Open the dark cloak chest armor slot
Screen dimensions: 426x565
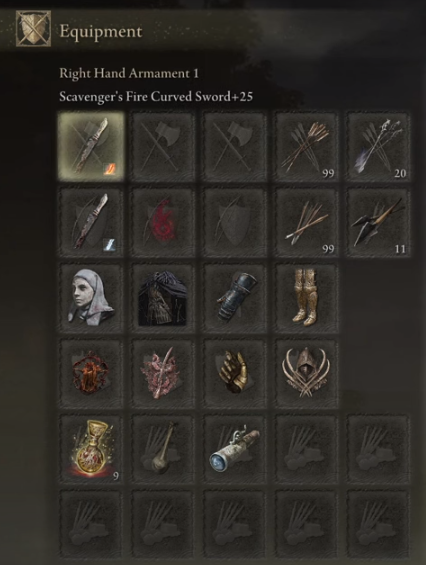pyautogui.click(x=163, y=298)
